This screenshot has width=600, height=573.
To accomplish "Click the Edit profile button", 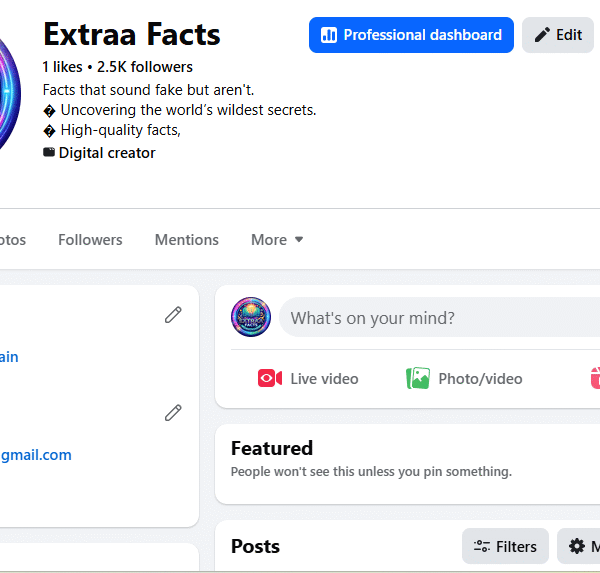I will point(558,35).
